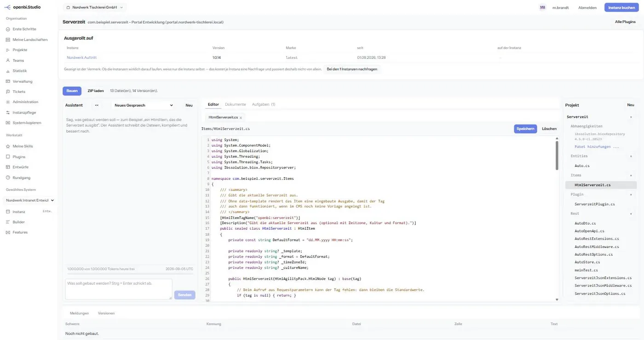The width and height of the screenshot is (644, 340).
Task: Open AutoDto.cs in the project tree
Action: 585,223
